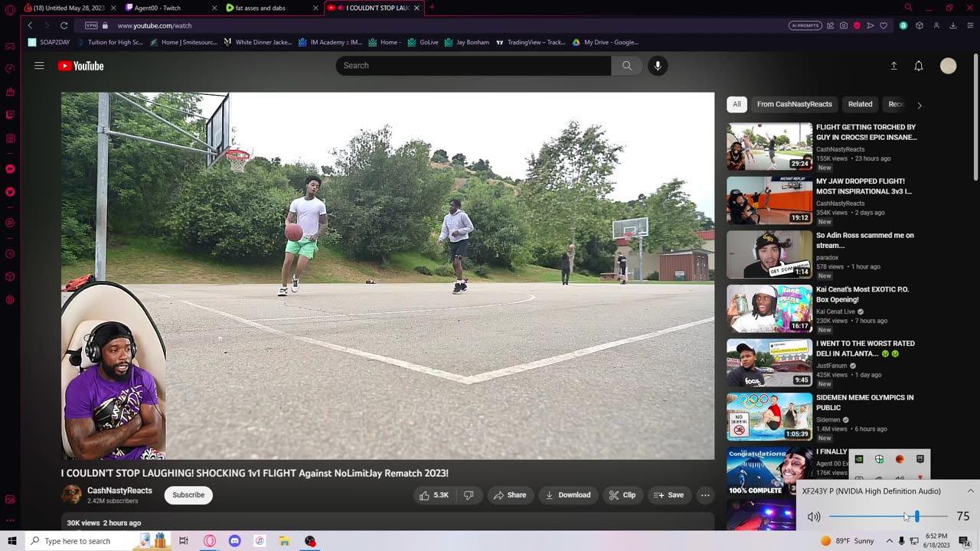Switch to '(18) Untitled May 28' tab
This screenshot has height=551, width=980.
(69, 8)
